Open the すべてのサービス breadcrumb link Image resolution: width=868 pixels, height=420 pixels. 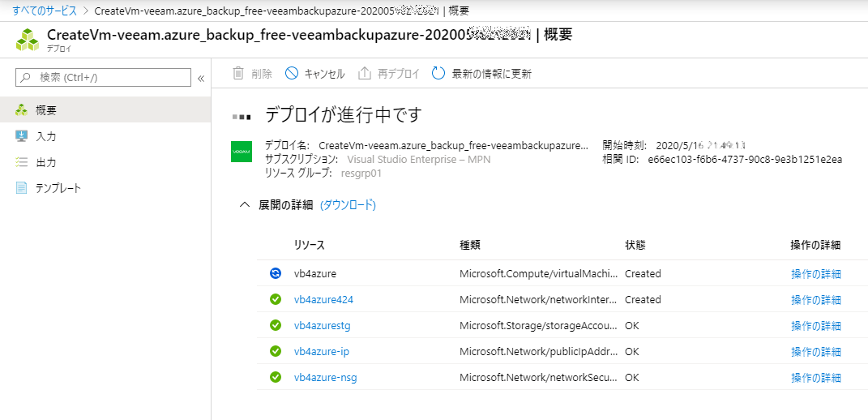[x=45, y=10]
